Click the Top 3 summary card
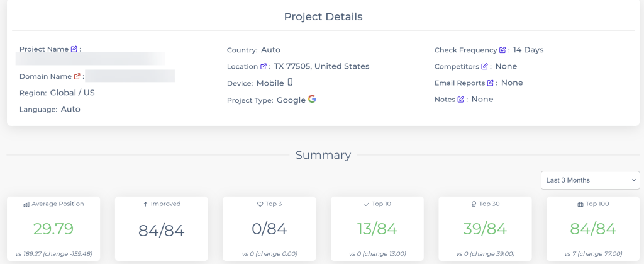 (270, 230)
